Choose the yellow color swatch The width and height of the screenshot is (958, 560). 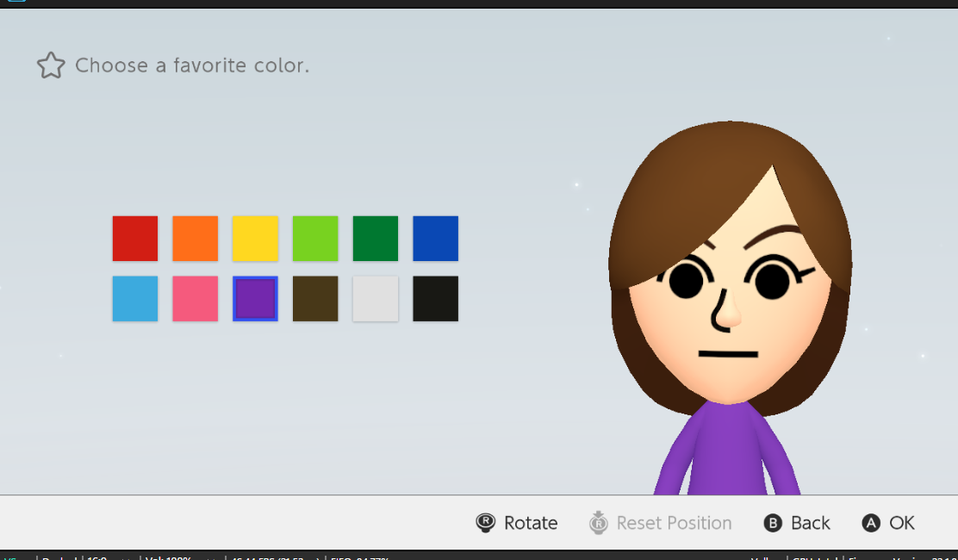(255, 238)
